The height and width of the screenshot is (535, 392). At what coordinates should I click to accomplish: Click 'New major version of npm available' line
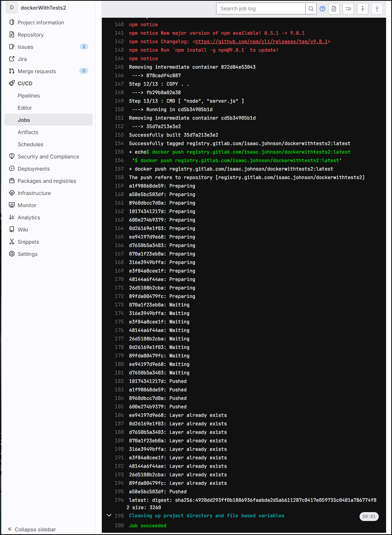tap(217, 33)
